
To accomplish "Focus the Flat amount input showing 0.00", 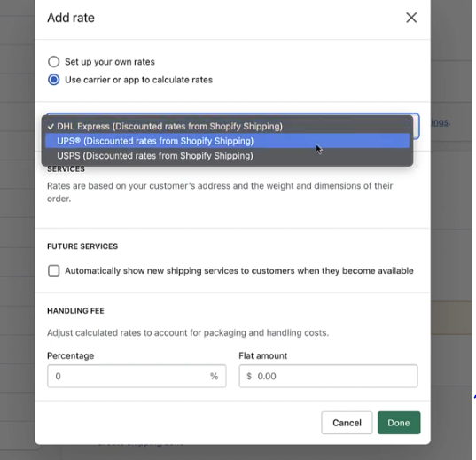I will tap(328, 376).
